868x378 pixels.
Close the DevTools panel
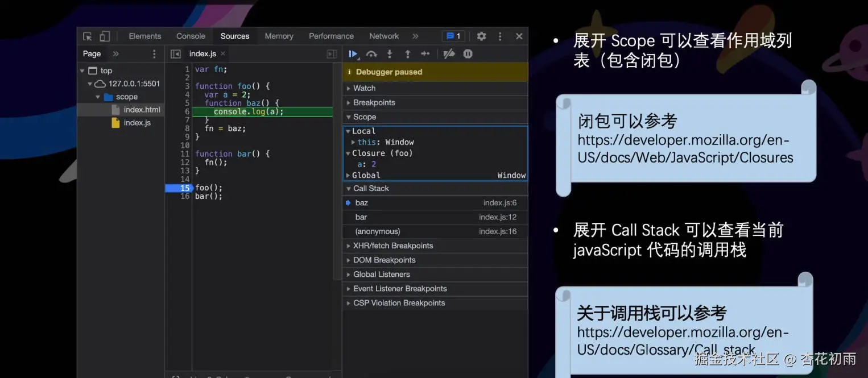(519, 36)
